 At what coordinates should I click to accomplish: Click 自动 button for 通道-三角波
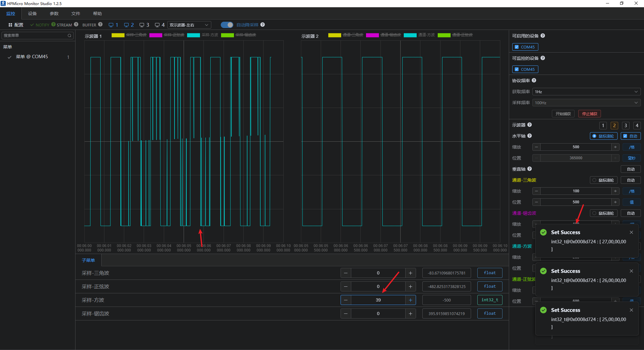tap(630, 180)
